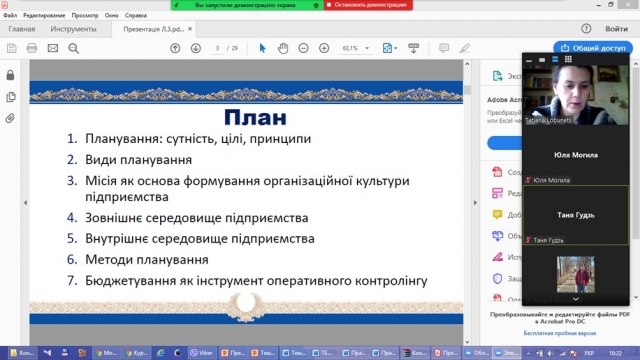This screenshot has height=360, width=640.
Task: Open the Comment sticky note tool icon
Action: (497, 215)
